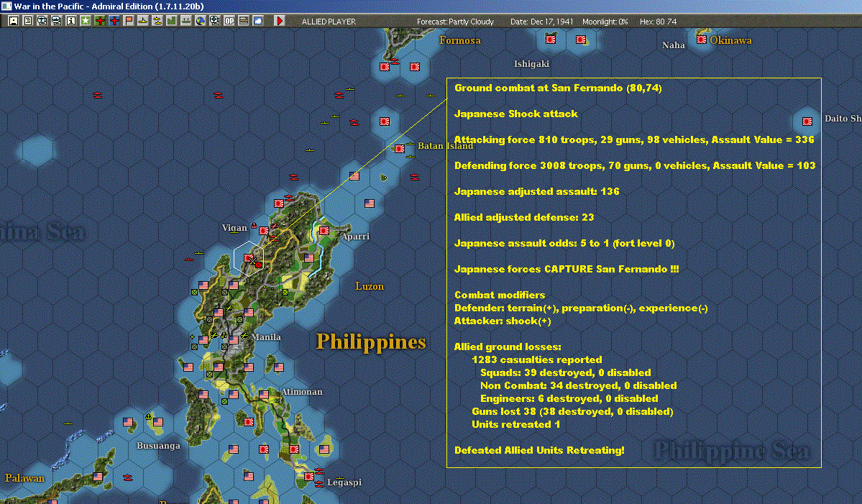Click the crosshair target toolbar icon
Image resolution: width=862 pixels, height=504 pixels.
pos(214,21)
